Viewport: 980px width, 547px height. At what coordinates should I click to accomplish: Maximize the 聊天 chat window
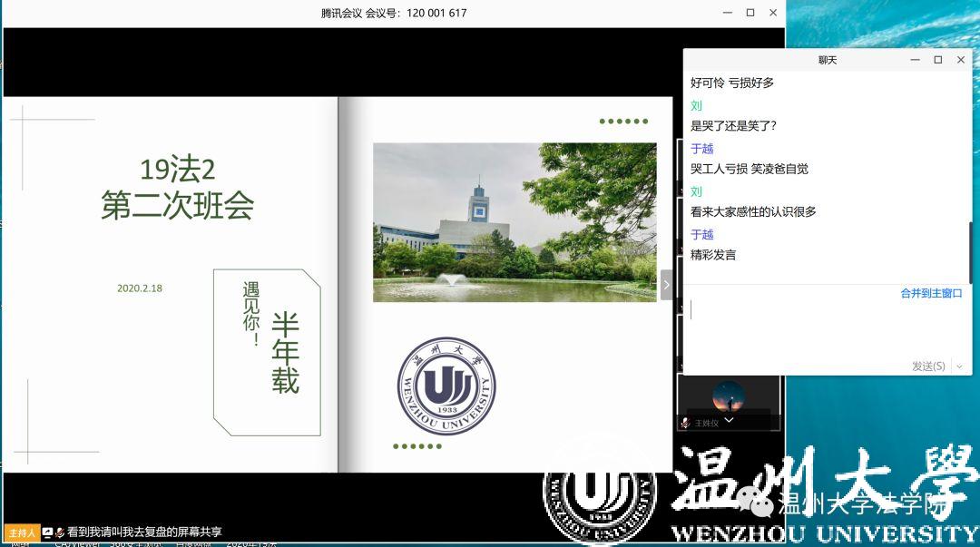[x=938, y=60]
